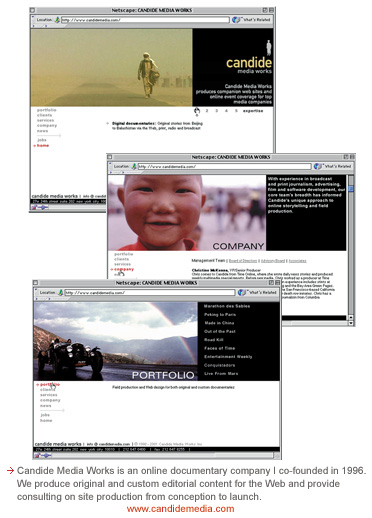Click the Digital documentaries heading text
This screenshot has width=372, height=518.
click(x=133, y=123)
